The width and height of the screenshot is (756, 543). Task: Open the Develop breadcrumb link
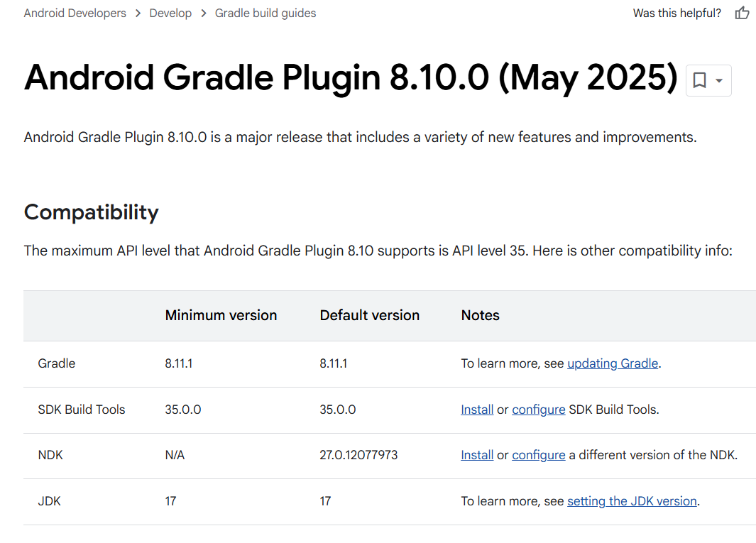coord(170,13)
